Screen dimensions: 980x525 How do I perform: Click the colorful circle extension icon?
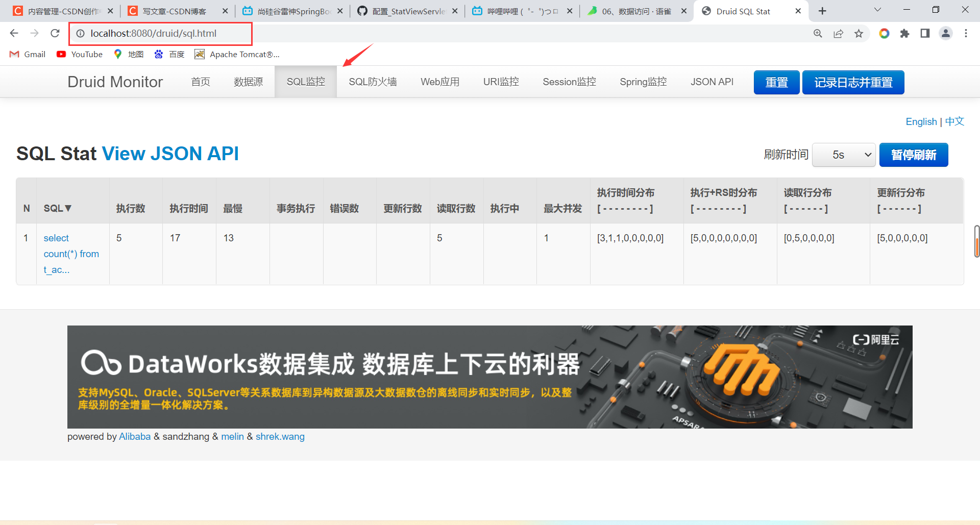pyautogui.click(x=884, y=33)
